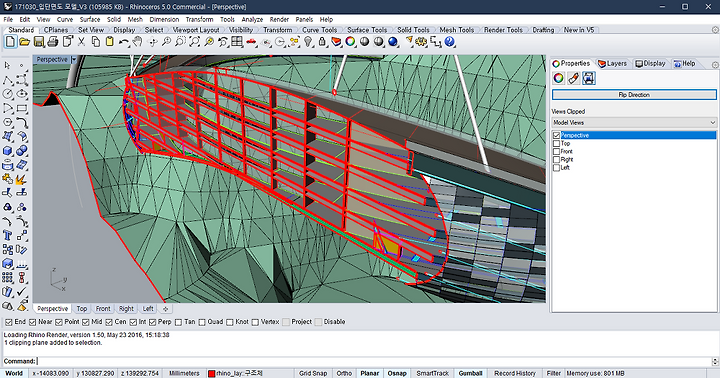720x378 pixels.
Task: Open the panel options gear beside Help tab
Action: click(x=715, y=65)
